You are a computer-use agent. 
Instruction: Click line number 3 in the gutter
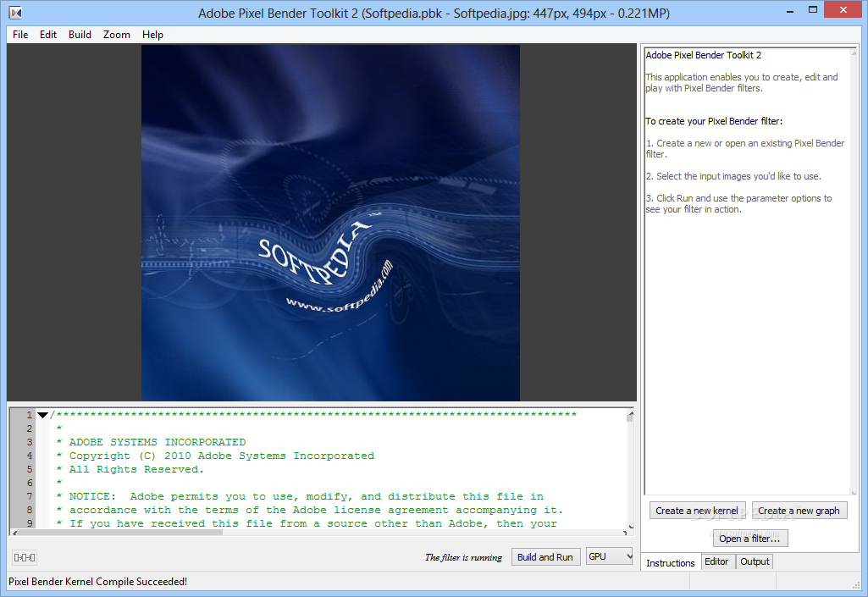30,442
